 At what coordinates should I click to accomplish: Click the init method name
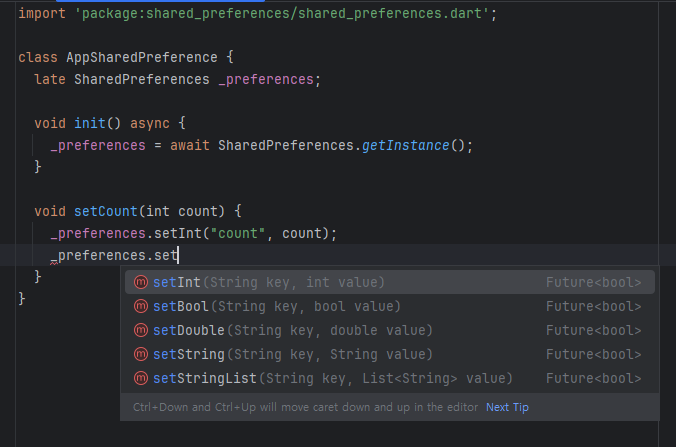coord(90,123)
